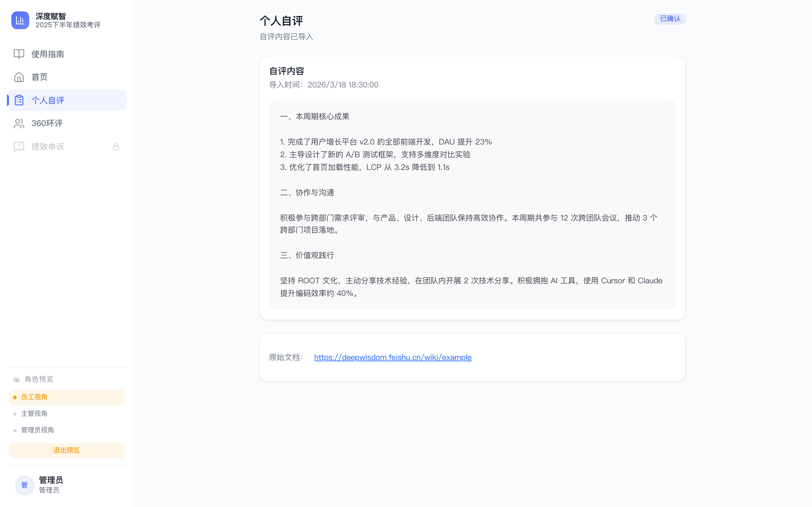Screen dimensions: 812x507
Task: Select the 使用指南 book icon in sidebar
Action: (x=19, y=54)
